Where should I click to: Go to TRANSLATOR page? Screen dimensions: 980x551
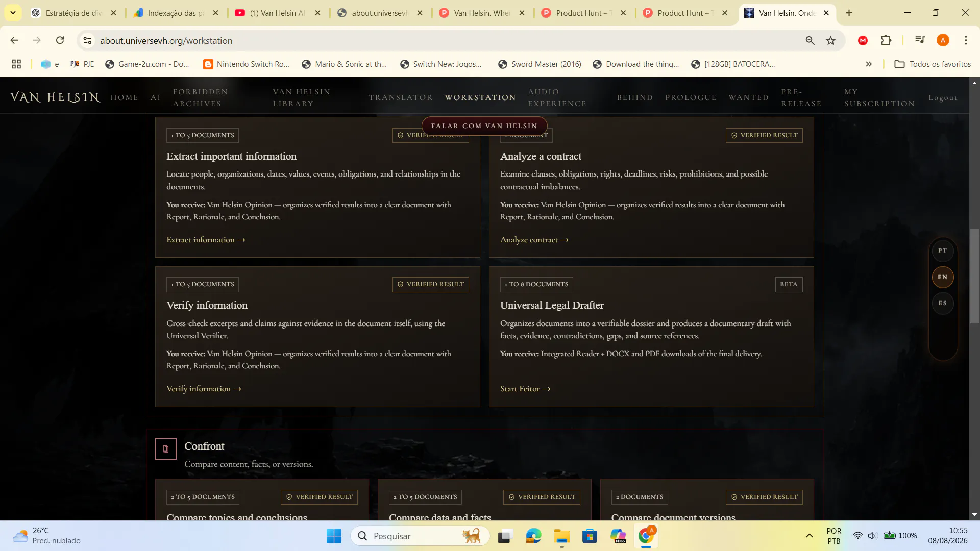pos(401,97)
